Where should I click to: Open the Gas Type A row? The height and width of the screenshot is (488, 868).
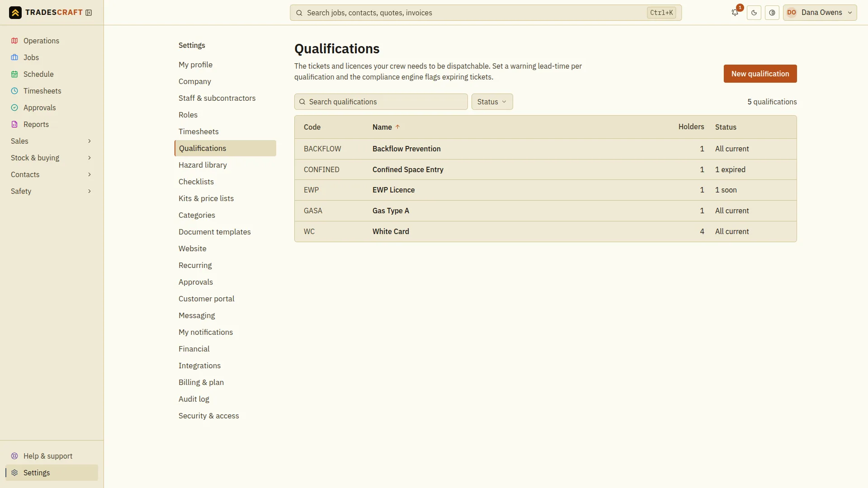pos(545,211)
